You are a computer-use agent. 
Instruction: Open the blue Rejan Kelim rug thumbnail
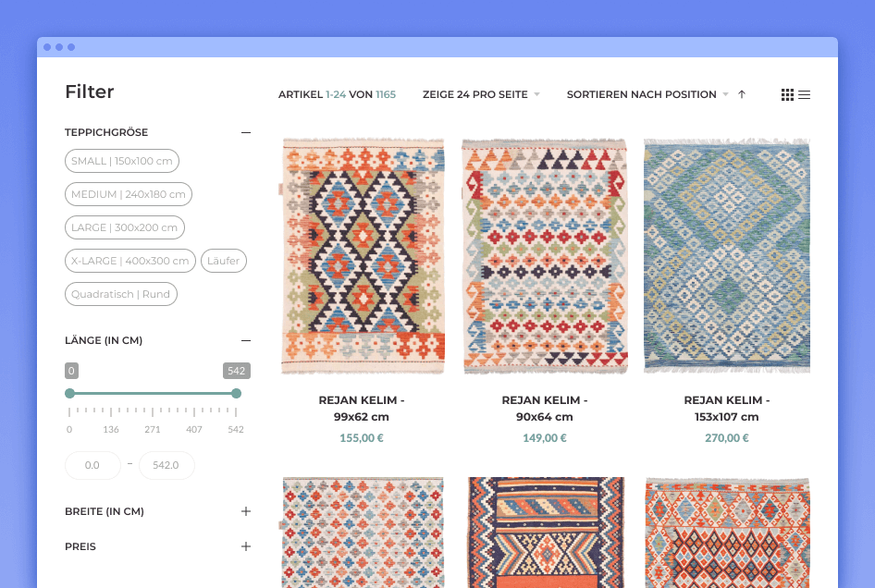727,256
